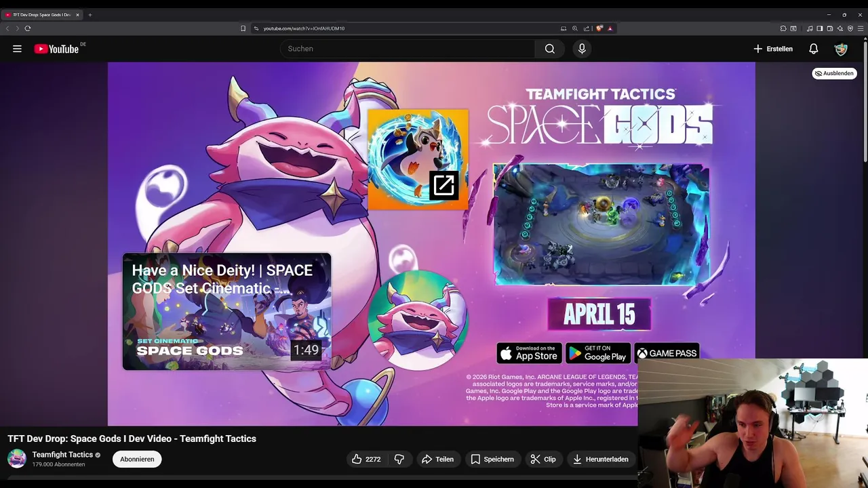Bookmark this page via the bookmark icon
868x488 pixels.
pos(243,28)
